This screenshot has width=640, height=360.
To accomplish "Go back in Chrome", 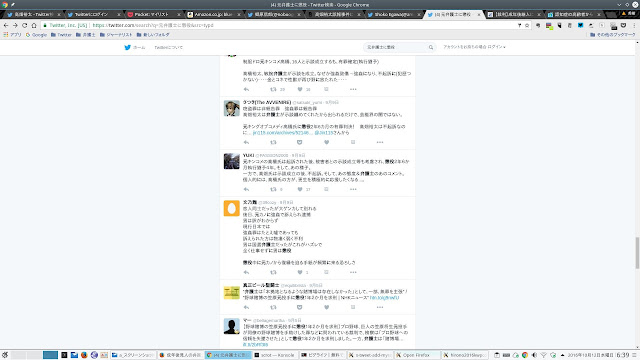I will (6, 25).
